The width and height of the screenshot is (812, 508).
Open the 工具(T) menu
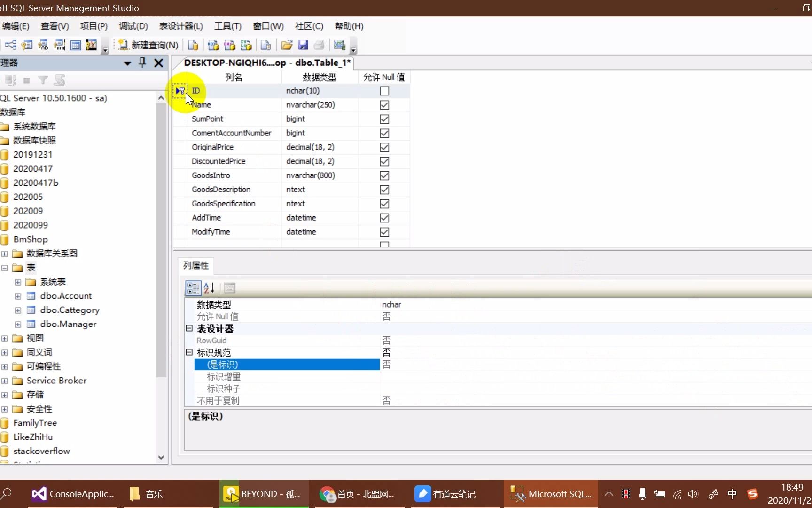tap(228, 26)
